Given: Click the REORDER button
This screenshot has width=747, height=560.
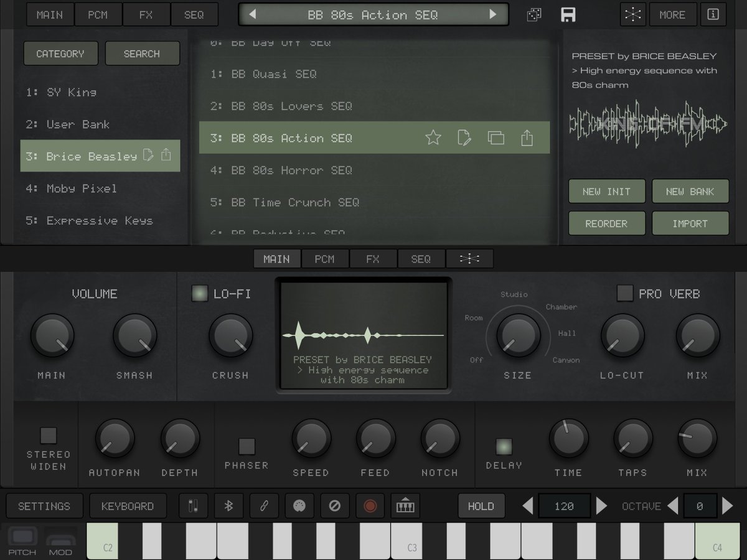Looking at the screenshot, I should pos(607,223).
